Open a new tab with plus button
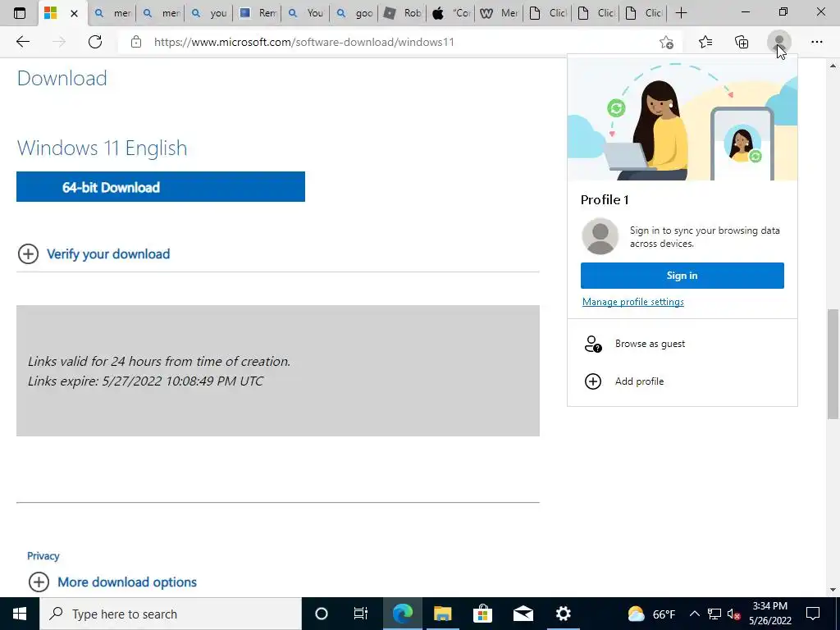Image resolution: width=840 pixels, height=630 pixels. [x=681, y=13]
